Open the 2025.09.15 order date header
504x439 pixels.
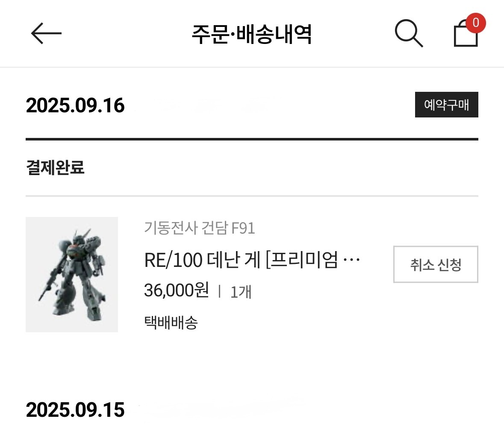click(75, 410)
